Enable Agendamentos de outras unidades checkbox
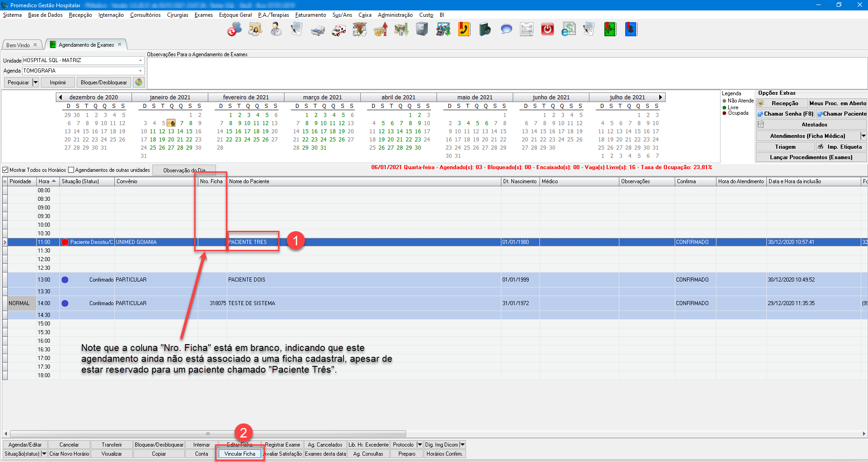Screen dimensions: 868x462 pos(71,170)
